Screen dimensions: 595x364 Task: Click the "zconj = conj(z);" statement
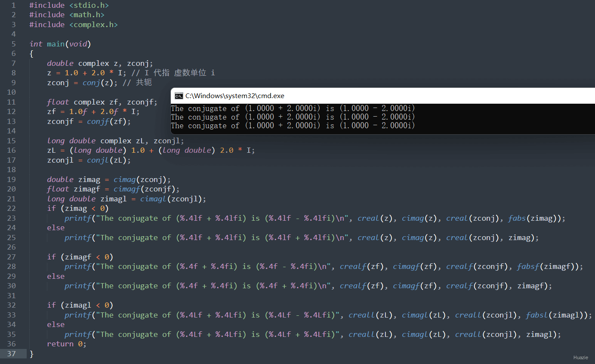click(82, 83)
